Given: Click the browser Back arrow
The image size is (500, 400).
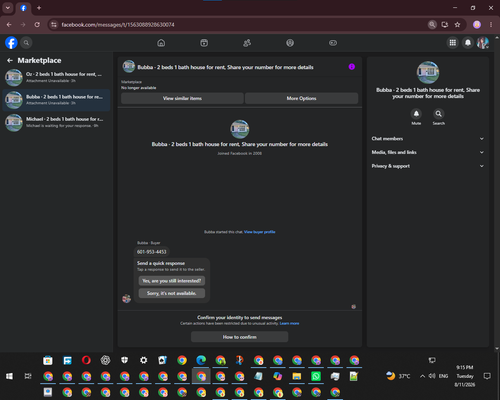Looking at the screenshot, I should pyautogui.click(x=9, y=25).
